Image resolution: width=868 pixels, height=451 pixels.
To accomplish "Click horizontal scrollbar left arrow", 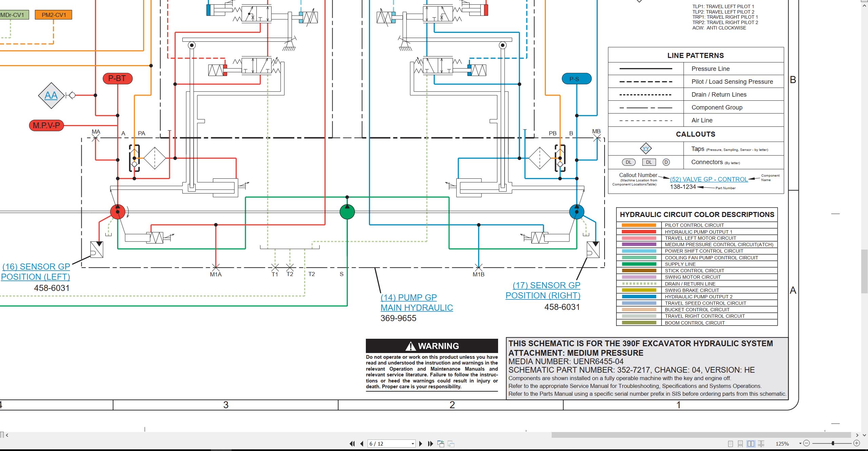I will tap(7, 435).
